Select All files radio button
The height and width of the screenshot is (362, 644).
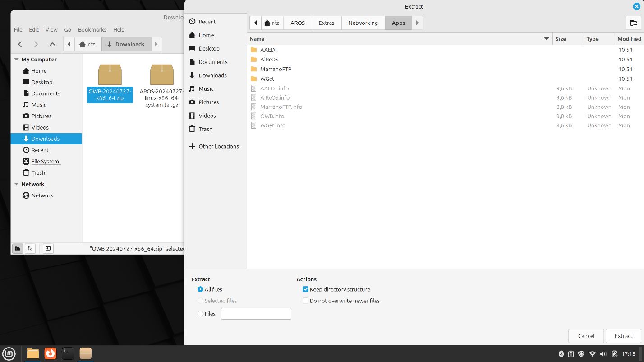click(200, 289)
